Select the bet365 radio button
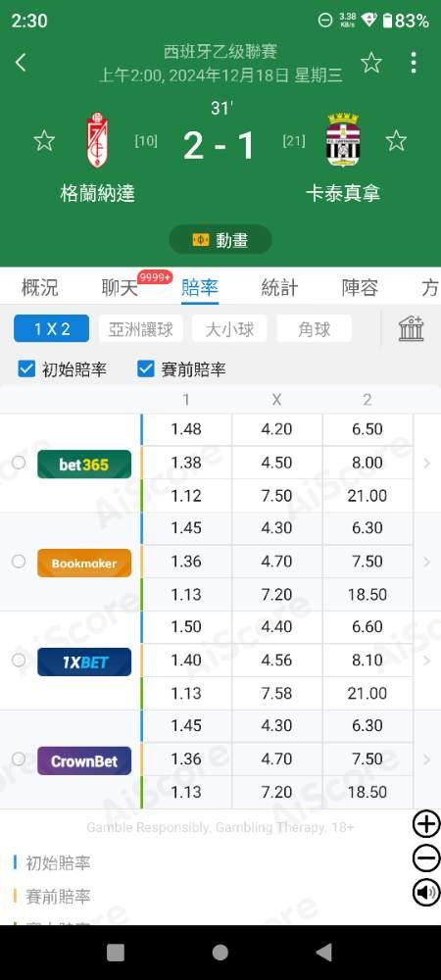 click(x=19, y=463)
